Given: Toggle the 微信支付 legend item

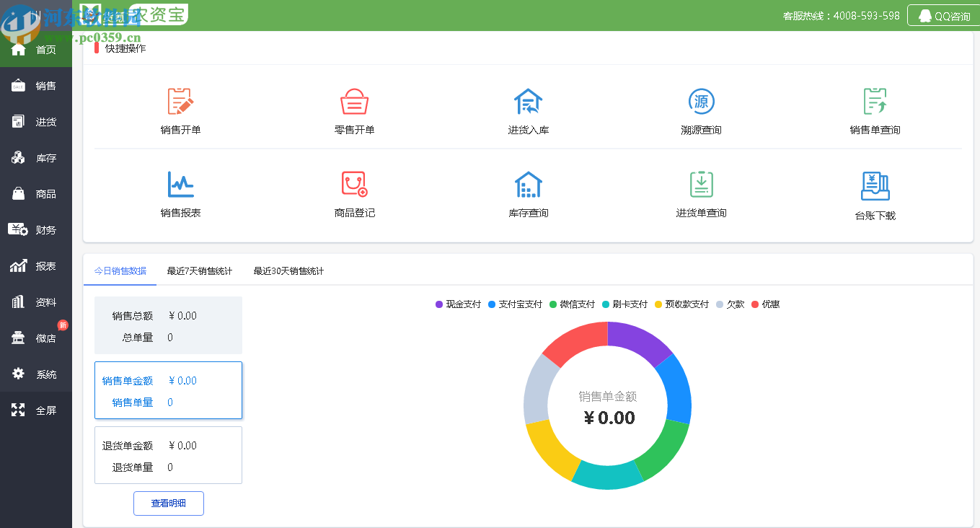Looking at the screenshot, I should pos(572,304).
